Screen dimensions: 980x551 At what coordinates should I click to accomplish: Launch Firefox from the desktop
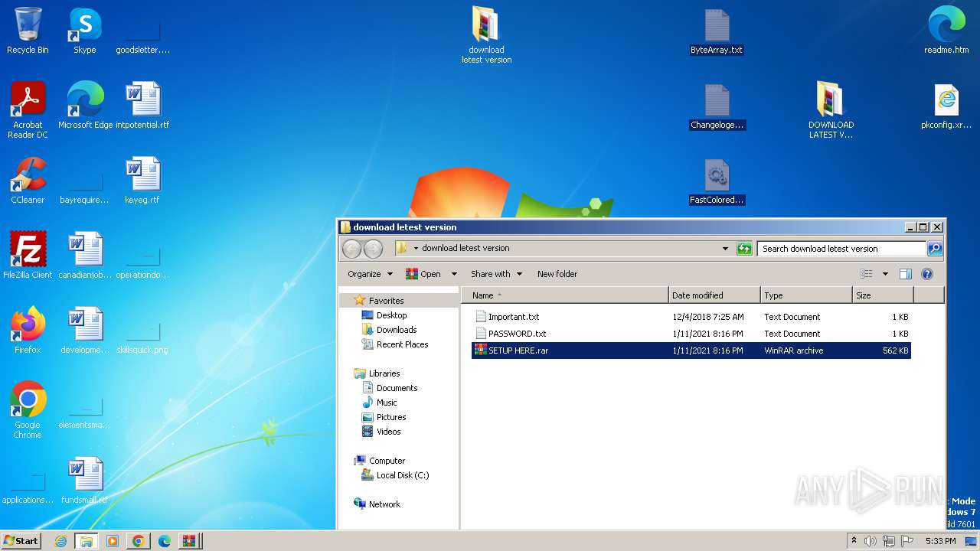click(x=28, y=330)
